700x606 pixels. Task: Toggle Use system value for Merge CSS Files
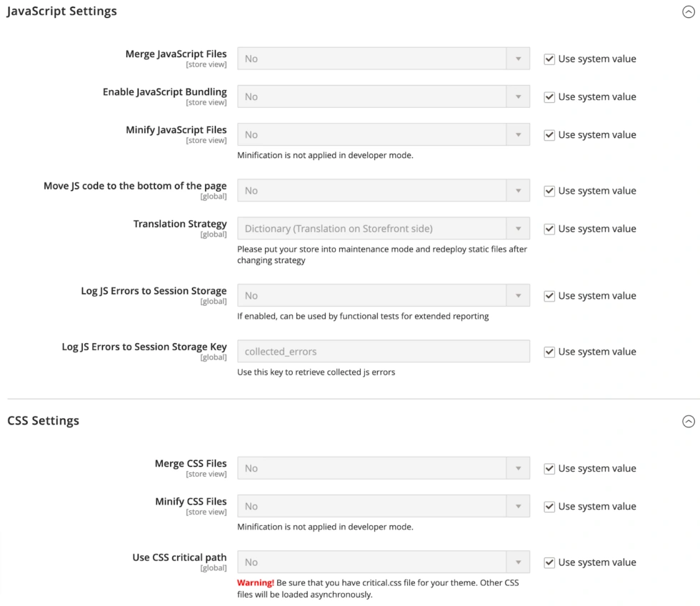point(549,469)
